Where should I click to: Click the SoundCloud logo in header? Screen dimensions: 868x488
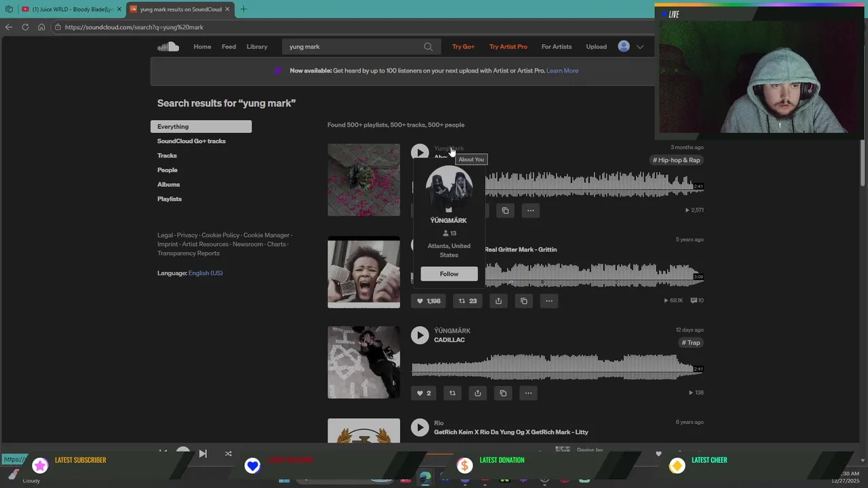tap(168, 47)
